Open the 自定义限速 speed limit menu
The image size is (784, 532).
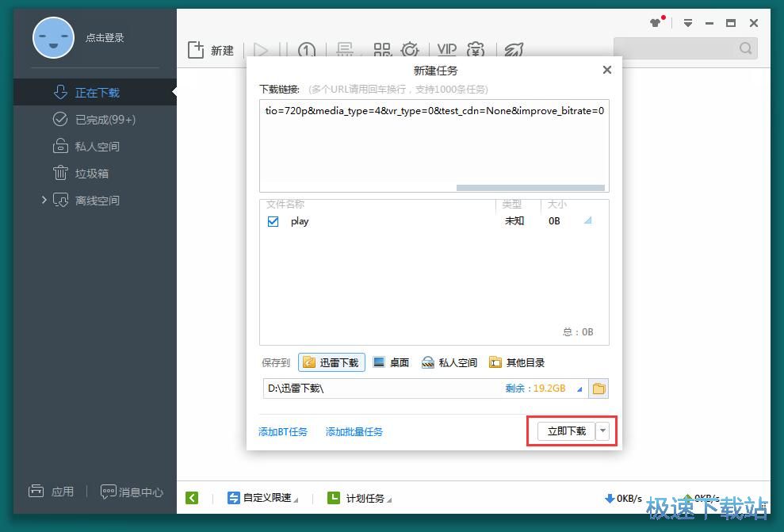[262, 498]
